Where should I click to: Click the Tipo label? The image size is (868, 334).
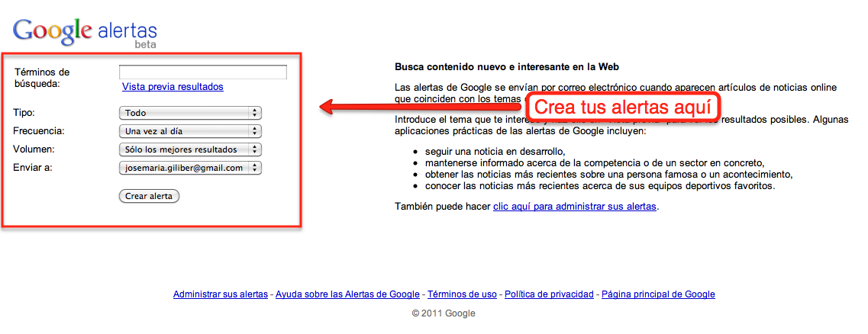pos(24,113)
